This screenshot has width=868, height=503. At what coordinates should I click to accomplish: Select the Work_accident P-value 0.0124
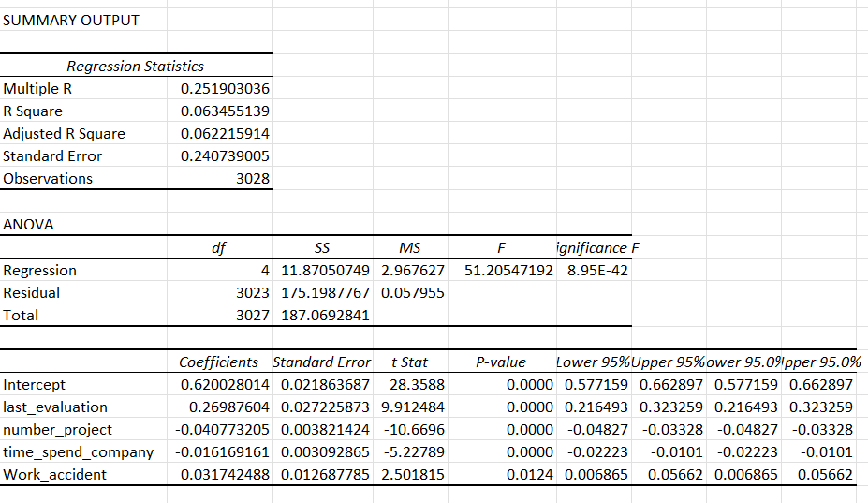click(529, 475)
